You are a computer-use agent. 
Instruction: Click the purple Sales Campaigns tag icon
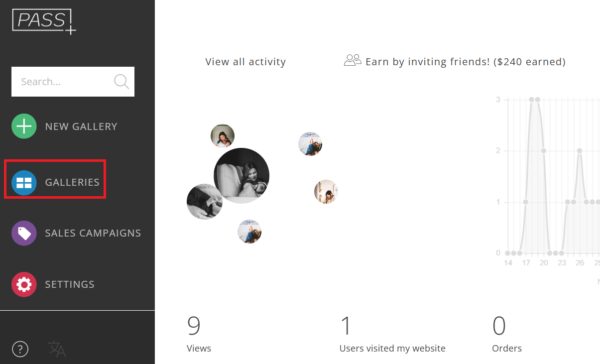24,233
